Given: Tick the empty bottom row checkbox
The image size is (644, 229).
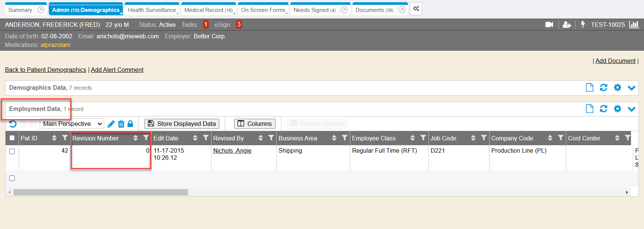Looking at the screenshot, I should 12,178.
